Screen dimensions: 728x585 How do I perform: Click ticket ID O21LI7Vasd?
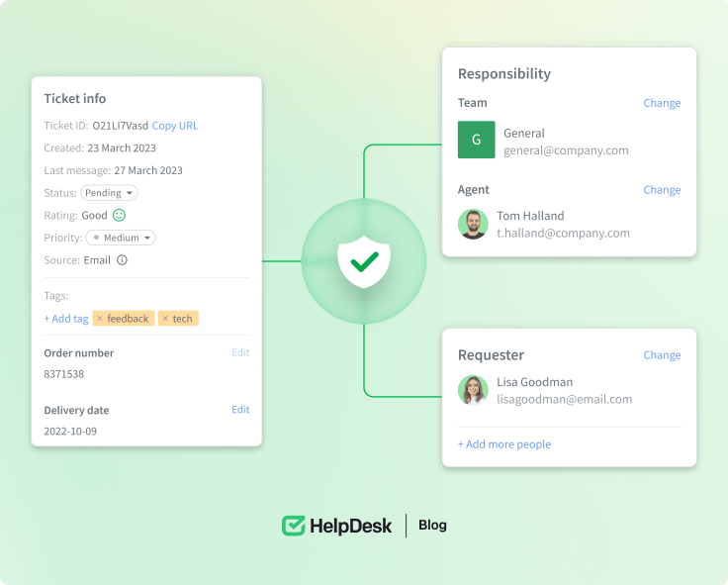(121, 126)
